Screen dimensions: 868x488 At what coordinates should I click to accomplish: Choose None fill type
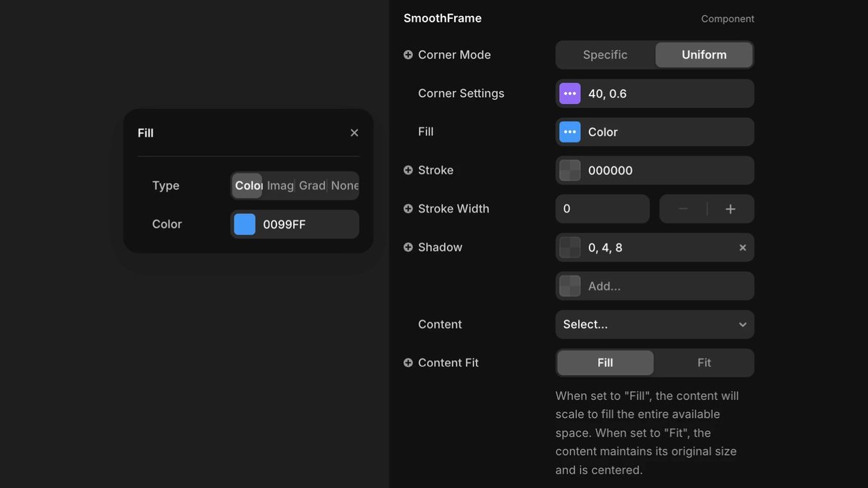coord(344,186)
